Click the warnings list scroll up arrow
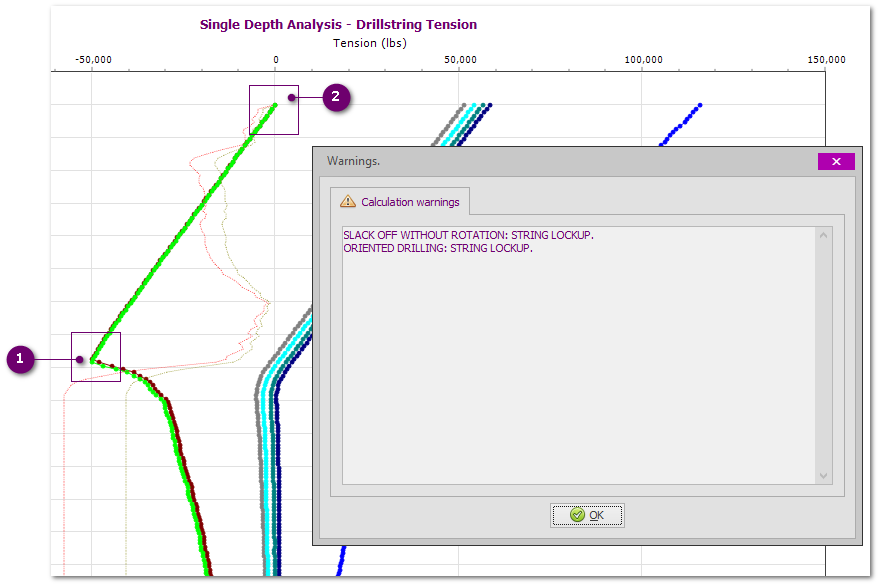The width and height of the screenshot is (880, 586). (824, 235)
